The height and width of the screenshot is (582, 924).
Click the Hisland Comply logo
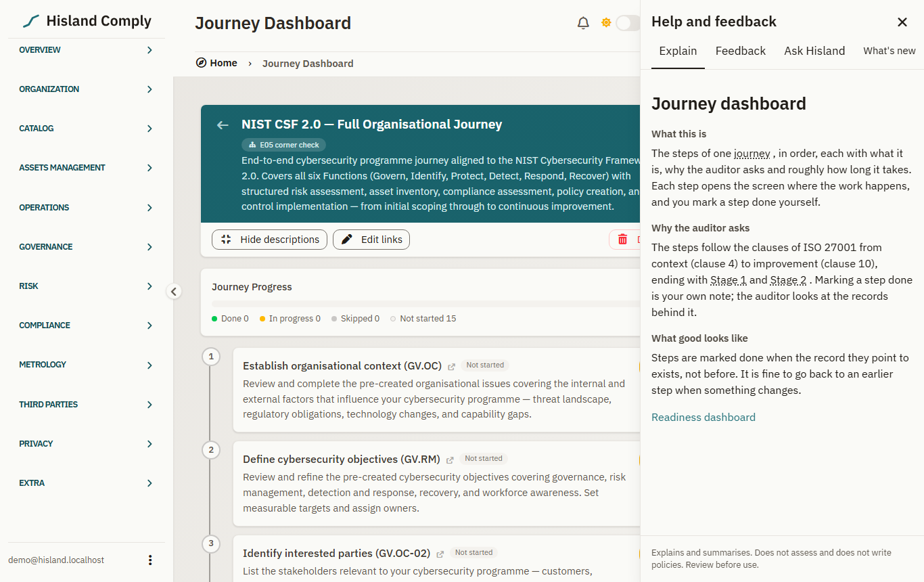tap(87, 21)
